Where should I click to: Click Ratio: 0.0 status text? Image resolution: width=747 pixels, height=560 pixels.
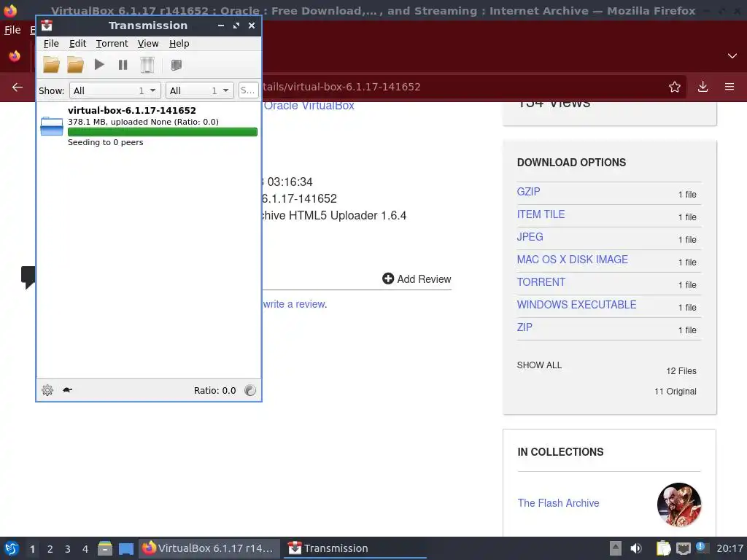click(214, 391)
